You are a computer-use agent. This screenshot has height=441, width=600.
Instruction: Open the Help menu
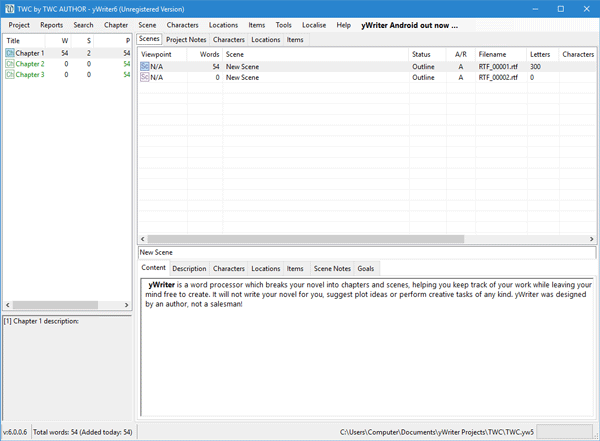[x=344, y=25]
